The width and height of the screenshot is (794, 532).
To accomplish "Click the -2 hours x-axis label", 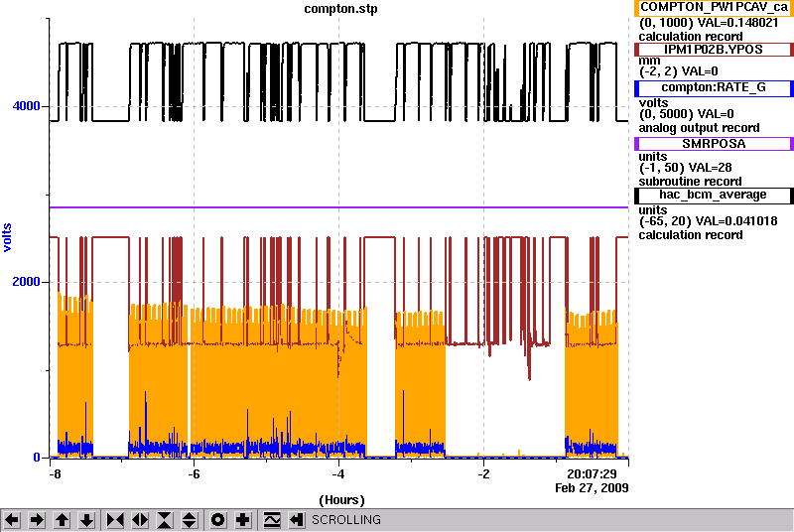I will tap(483, 474).
